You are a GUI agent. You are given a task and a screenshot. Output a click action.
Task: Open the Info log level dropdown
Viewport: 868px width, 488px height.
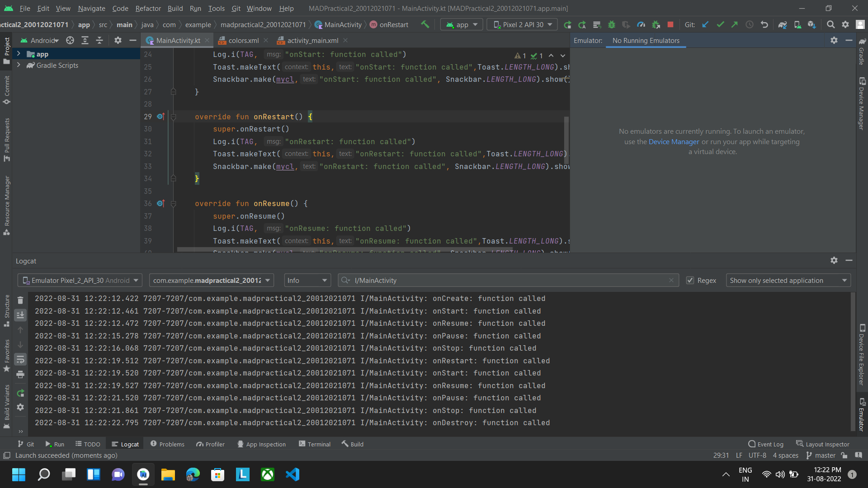tap(307, 280)
